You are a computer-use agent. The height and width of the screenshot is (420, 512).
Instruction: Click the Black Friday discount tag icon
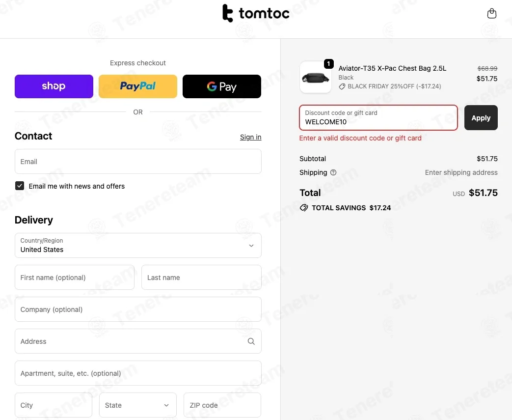tap(342, 86)
